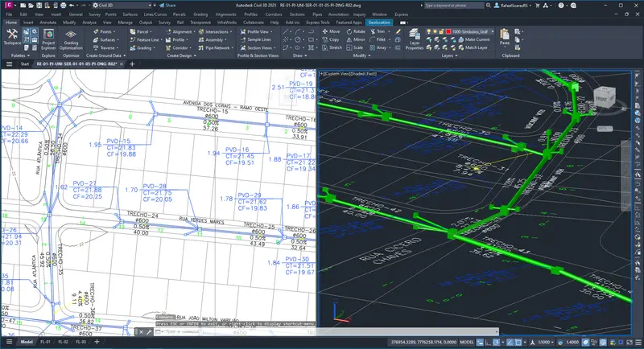This screenshot has width=644, height=349.
Task: Toggle the layer on/off lightbulb
Action: coord(429,31)
